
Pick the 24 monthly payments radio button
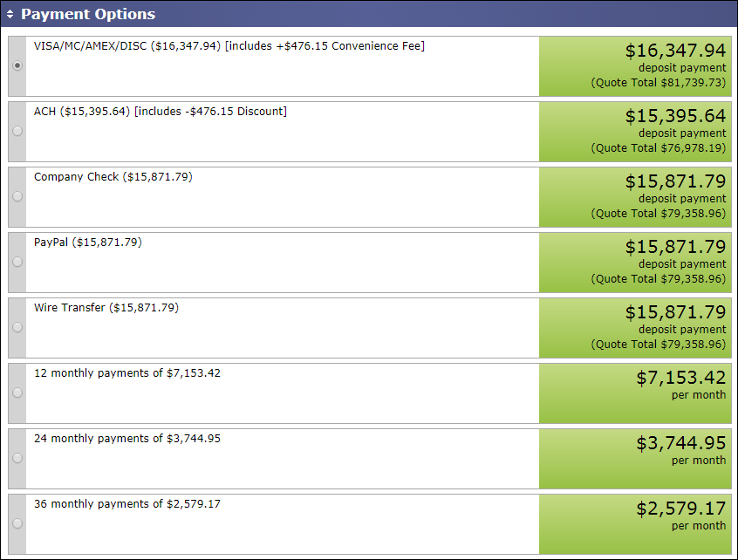click(17, 458)
